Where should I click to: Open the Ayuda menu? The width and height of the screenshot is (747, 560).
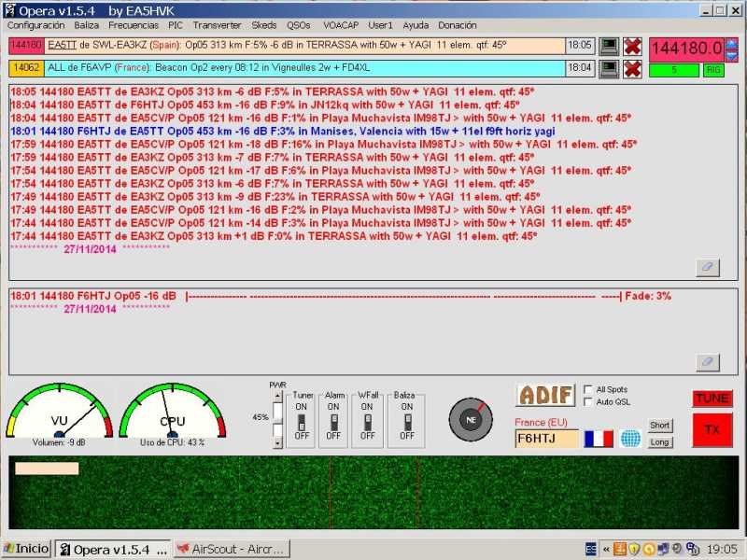(x=416, y=25)
